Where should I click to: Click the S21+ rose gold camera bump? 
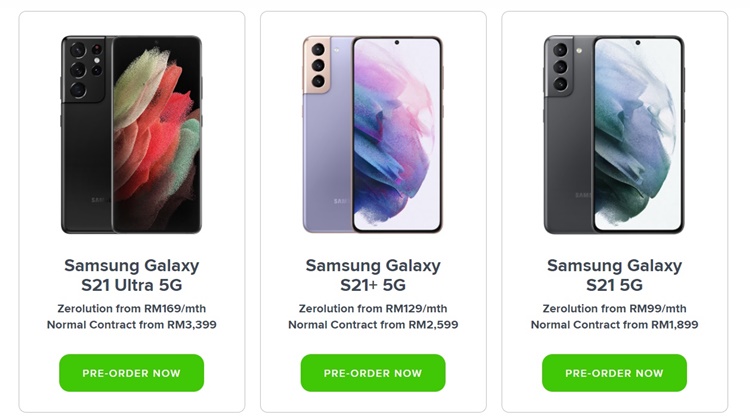(317, 65)
